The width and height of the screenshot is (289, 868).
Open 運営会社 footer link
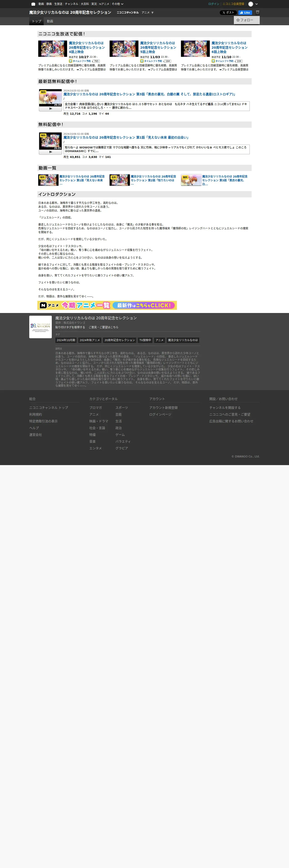(x=36, y=435)
